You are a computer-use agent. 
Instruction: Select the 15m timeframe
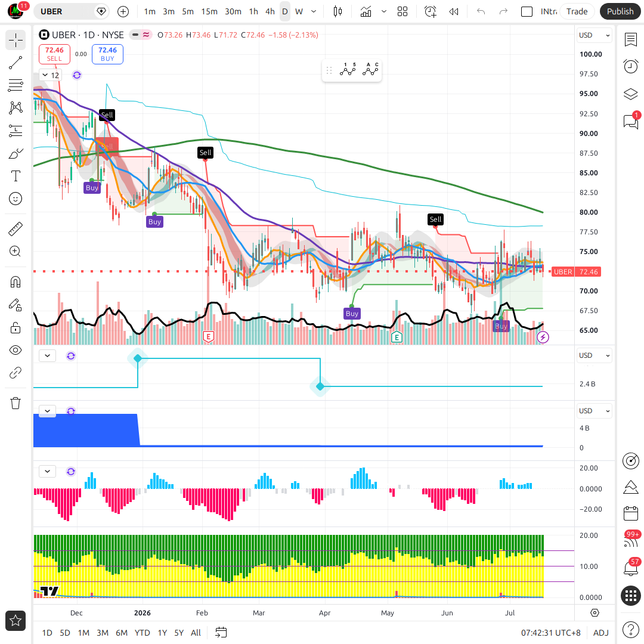tap(209, 11)
